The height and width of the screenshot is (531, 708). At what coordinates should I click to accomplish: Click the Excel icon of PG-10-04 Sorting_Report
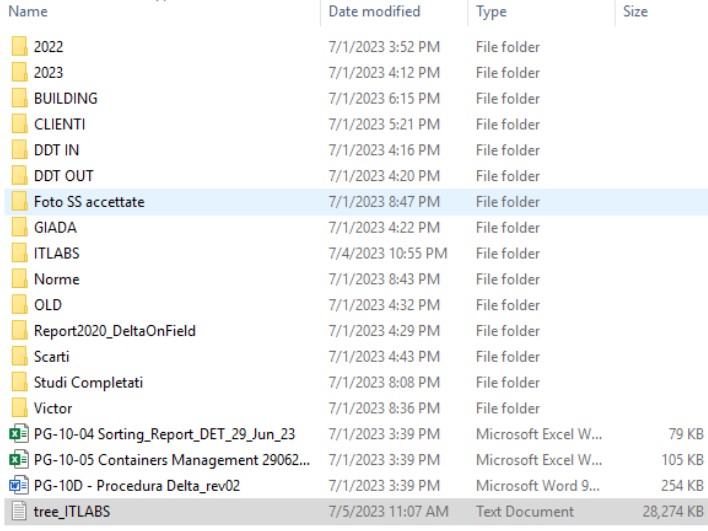pos(18,434)
